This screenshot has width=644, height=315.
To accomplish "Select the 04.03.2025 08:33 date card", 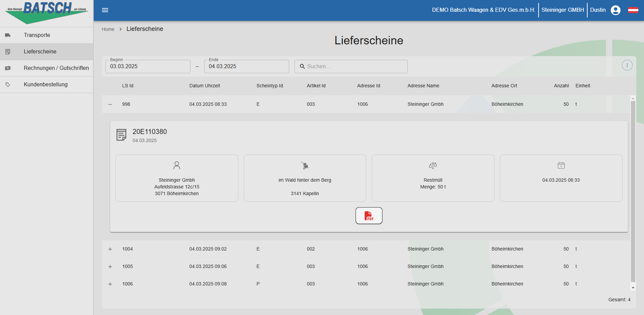I will click(x=561, y=178).
